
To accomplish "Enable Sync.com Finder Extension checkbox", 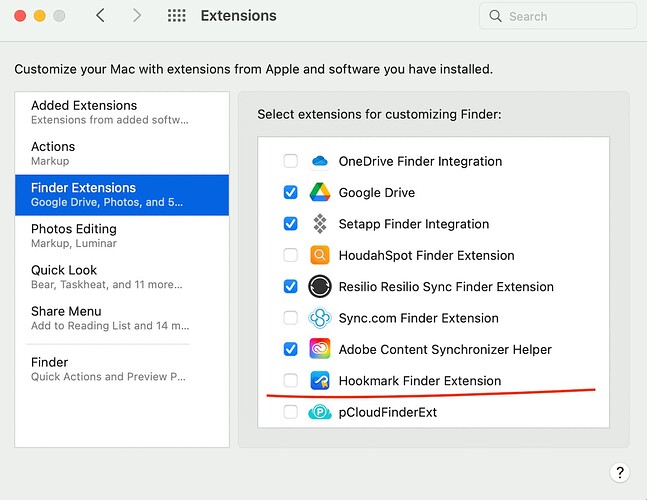I will [290, 318].
